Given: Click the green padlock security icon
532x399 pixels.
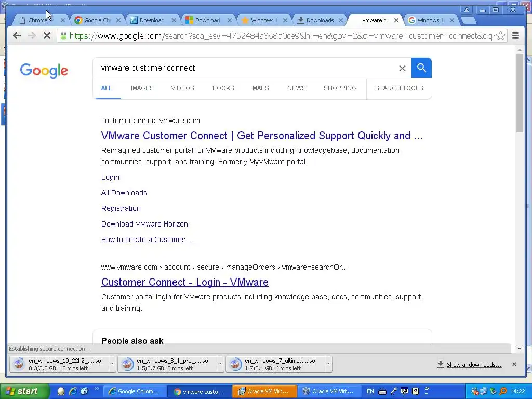Looking at the screenshot, I should tap(63, 35).
